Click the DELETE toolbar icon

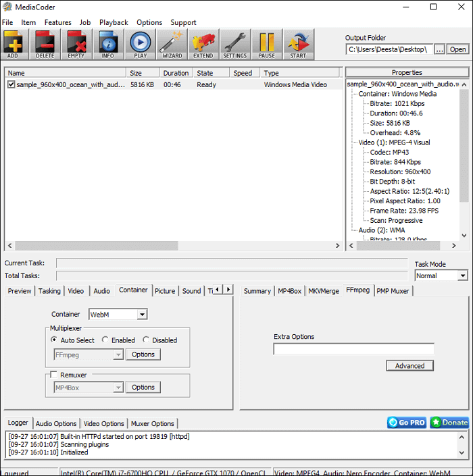(x=45, y=44)
